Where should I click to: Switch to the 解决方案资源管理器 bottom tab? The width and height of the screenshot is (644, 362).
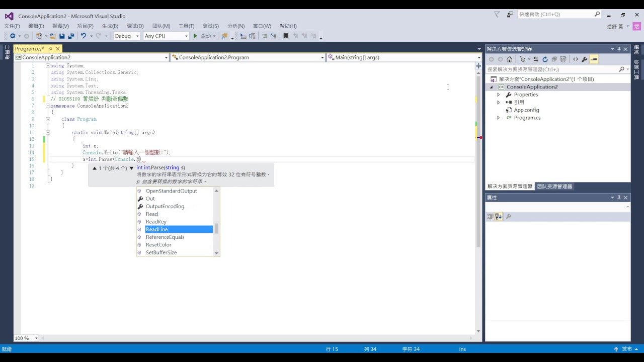(510, 187)
